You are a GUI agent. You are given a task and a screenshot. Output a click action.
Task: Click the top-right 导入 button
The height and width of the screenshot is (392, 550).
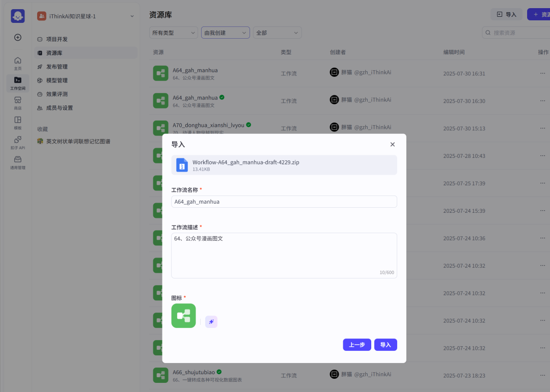pos(507,14)
